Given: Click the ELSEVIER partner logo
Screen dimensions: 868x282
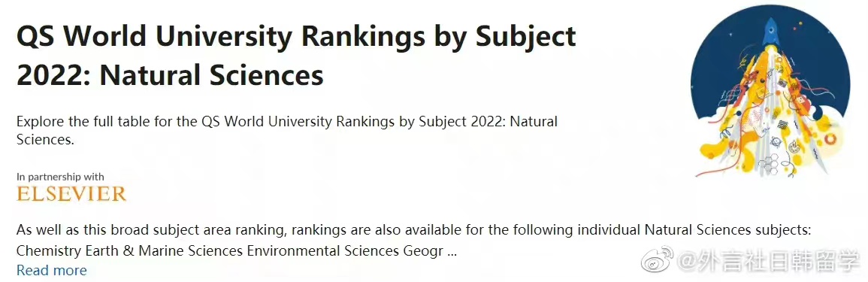Looking at the screenshot, I should 71,193.
